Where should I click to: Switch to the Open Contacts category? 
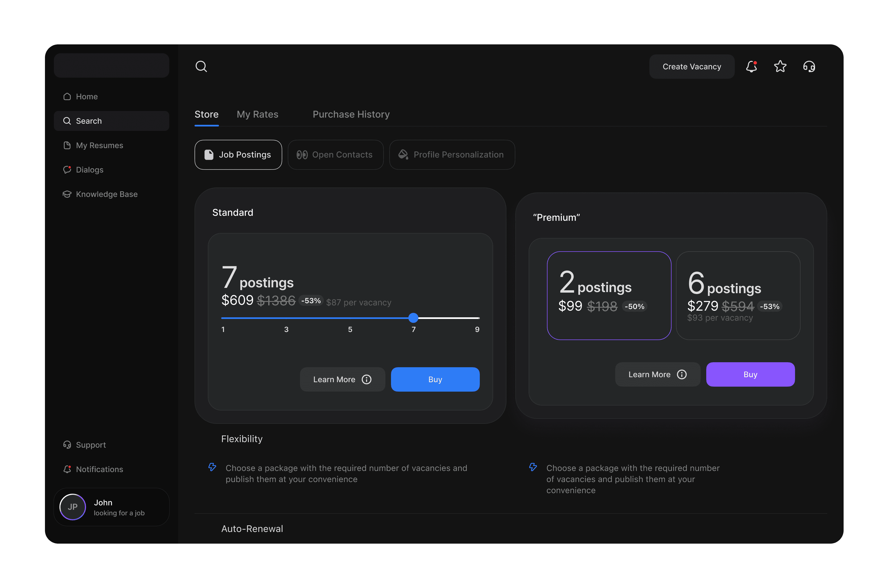click(335, 154)
